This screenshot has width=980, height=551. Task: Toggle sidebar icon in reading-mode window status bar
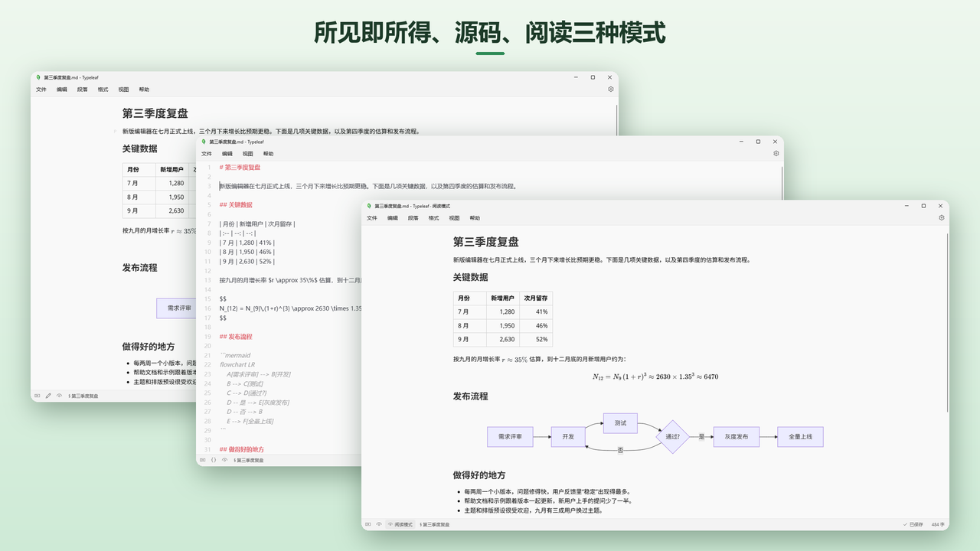368,524
